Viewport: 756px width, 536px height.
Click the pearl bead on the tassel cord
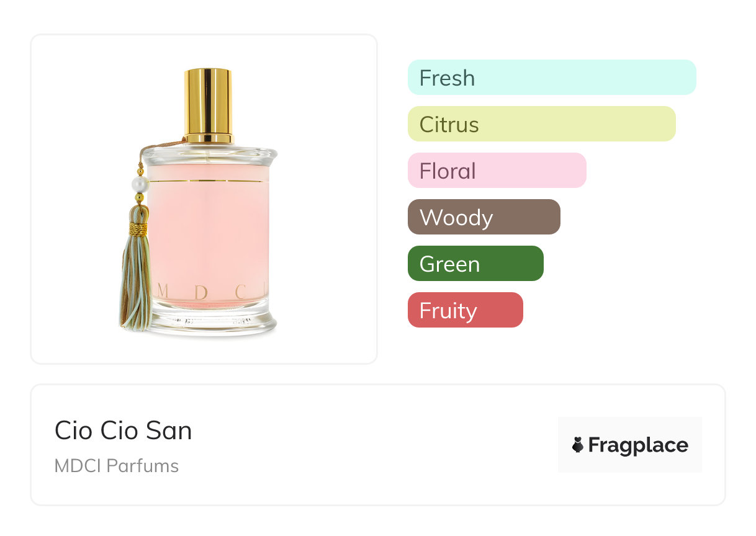(139, 184)
